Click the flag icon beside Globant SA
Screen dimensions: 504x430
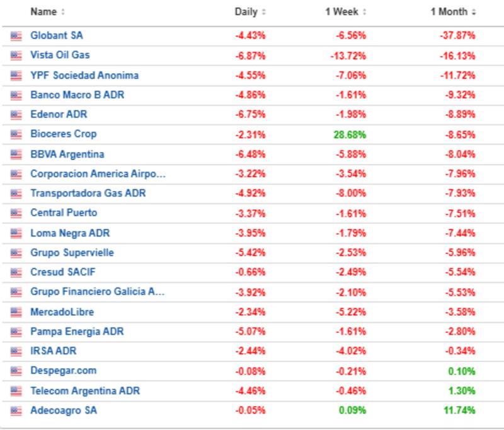click(16, 36)
